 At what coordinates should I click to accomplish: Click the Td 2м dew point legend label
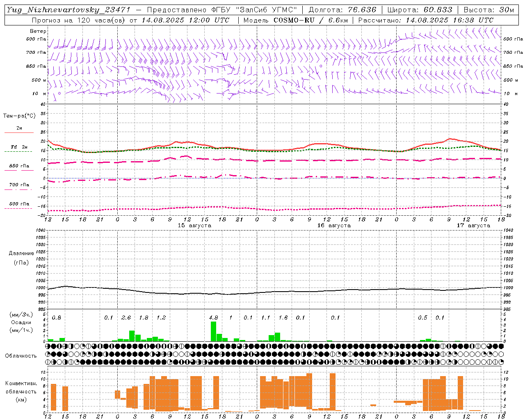[x=19, y=147]
